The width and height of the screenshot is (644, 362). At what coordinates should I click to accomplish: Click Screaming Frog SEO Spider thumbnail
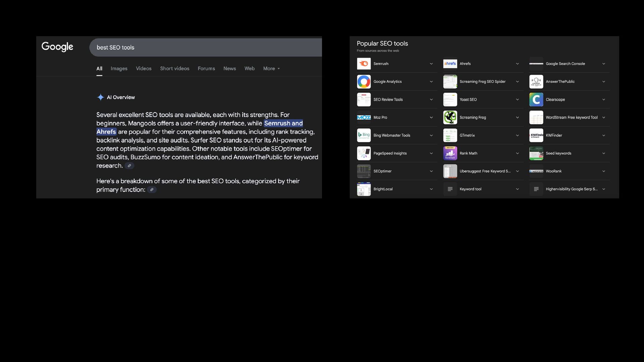click(x=450, y=81)
